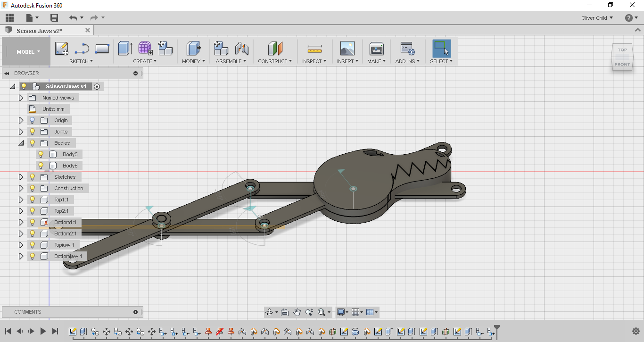Open the ADD-INS menu in the toolbar
644x342 pixels.
tap(407, 61)
